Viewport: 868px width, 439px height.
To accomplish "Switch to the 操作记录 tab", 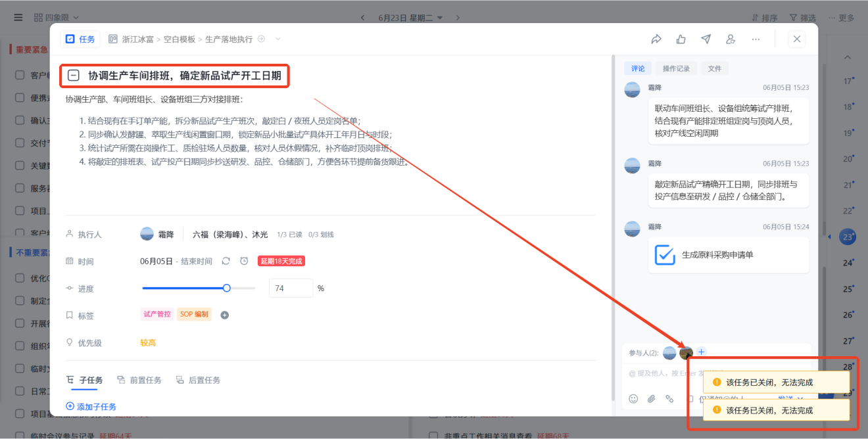I will pos(675,68).
